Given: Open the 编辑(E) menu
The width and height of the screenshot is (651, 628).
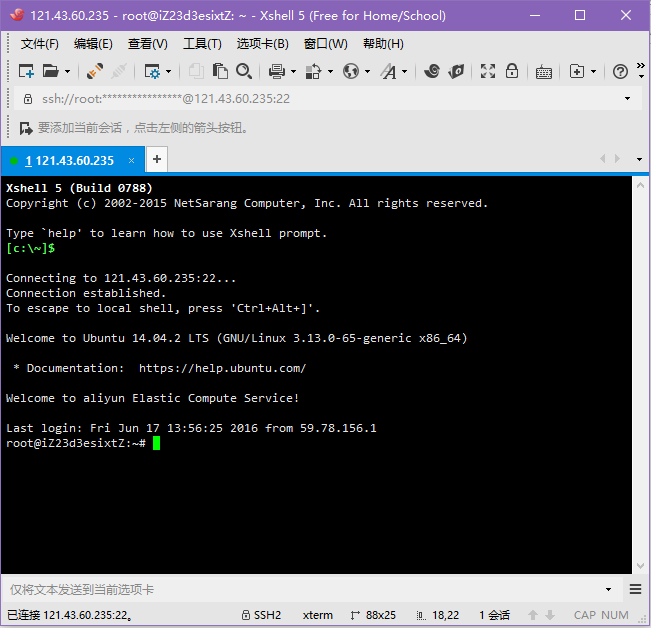Looking at the screenshot, I should 93,44.
